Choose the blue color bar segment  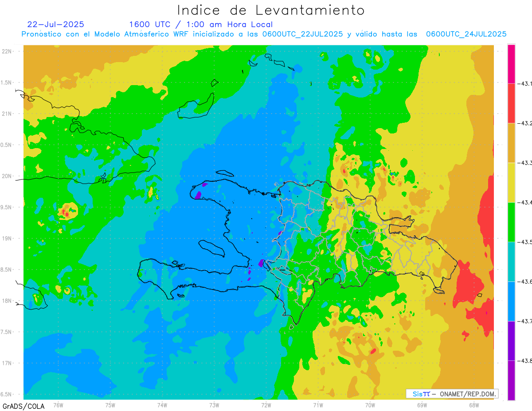click(x=511, y=301)
